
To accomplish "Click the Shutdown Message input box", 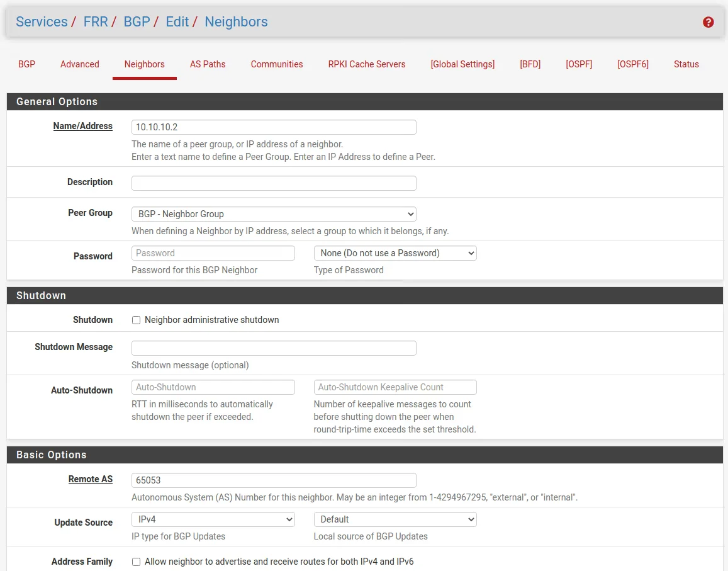I will [x=274, y=348].
